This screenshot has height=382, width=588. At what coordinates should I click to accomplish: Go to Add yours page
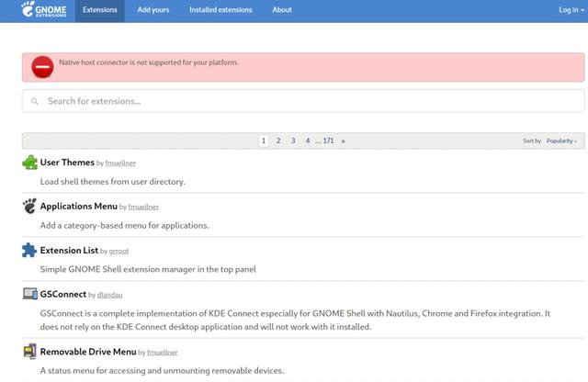click(153, 10)
